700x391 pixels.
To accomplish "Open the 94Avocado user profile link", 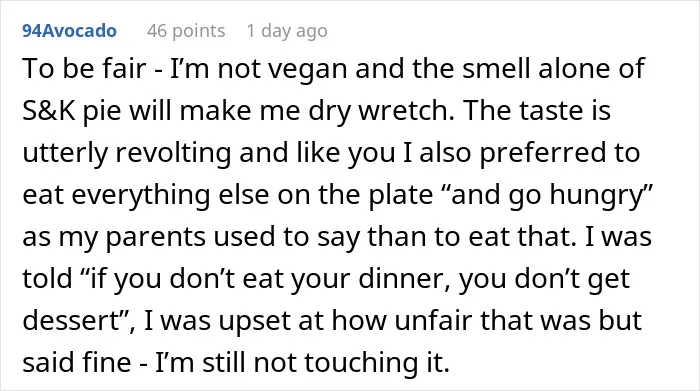I will click(x=69, y=31).
